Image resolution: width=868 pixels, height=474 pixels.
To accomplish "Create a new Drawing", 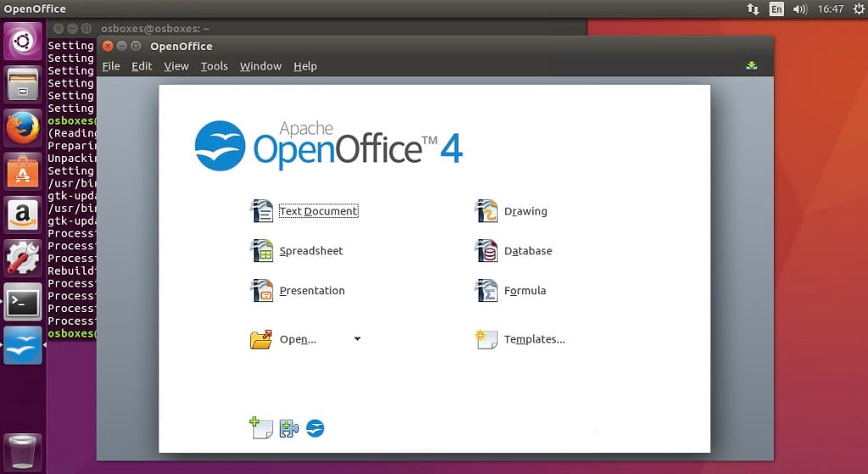I will tap(526, 211).
